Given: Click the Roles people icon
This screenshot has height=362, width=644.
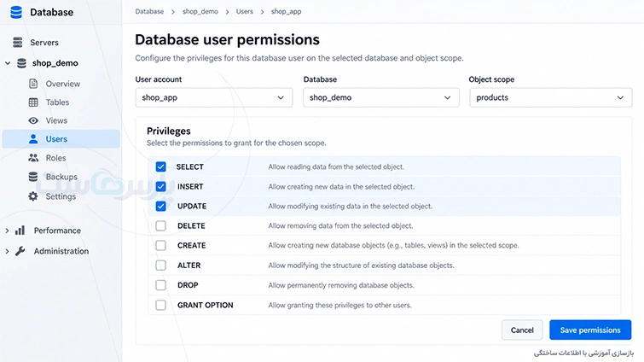Looking at the screenshot, I should tap(33, 158).
